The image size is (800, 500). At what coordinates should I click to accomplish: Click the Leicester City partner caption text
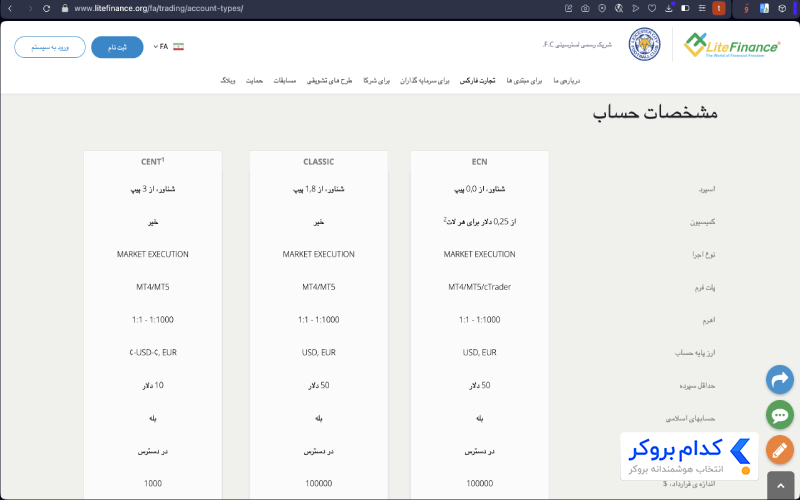[577, 44]
